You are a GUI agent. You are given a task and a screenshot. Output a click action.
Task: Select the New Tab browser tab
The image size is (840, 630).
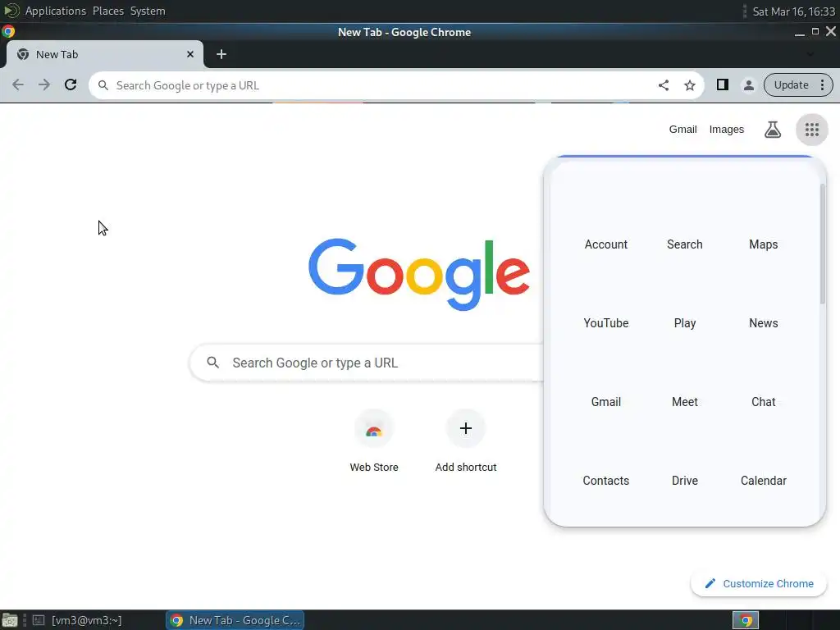104,54
